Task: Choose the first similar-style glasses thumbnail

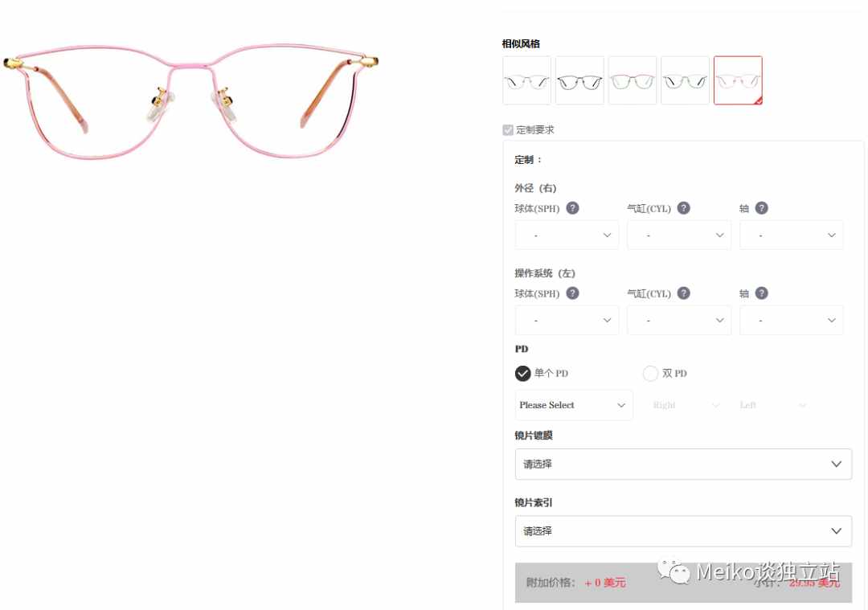Action: point(526,80)
